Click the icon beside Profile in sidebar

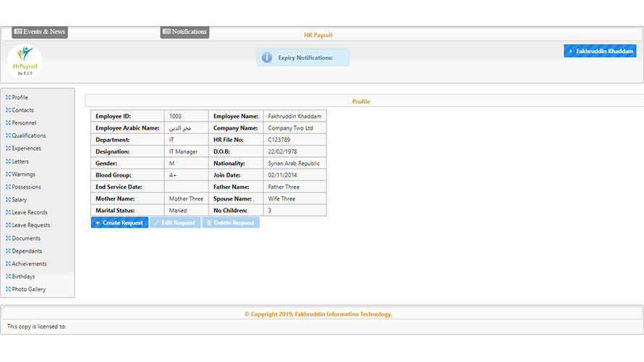[x=8, y=98]
